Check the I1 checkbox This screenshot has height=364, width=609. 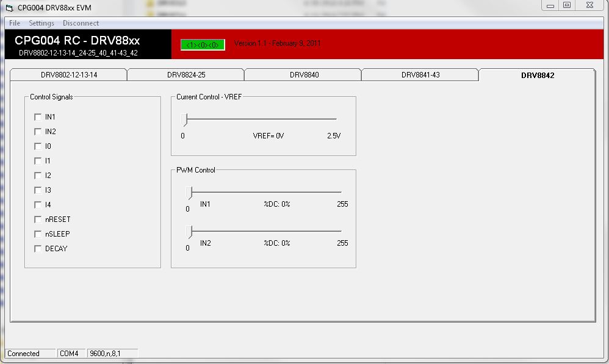click(38, 160)
